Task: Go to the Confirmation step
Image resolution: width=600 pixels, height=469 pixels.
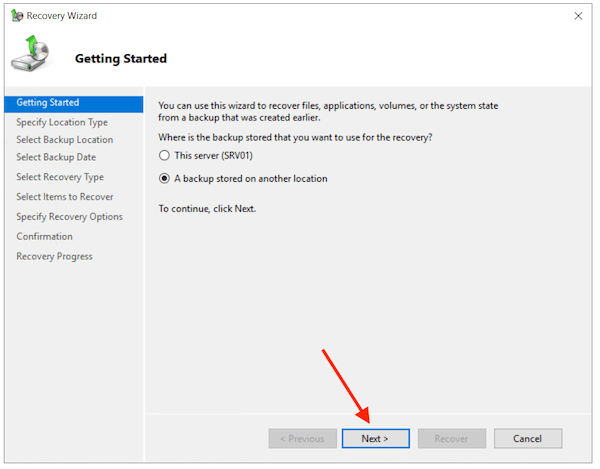Action: (44, 236)
